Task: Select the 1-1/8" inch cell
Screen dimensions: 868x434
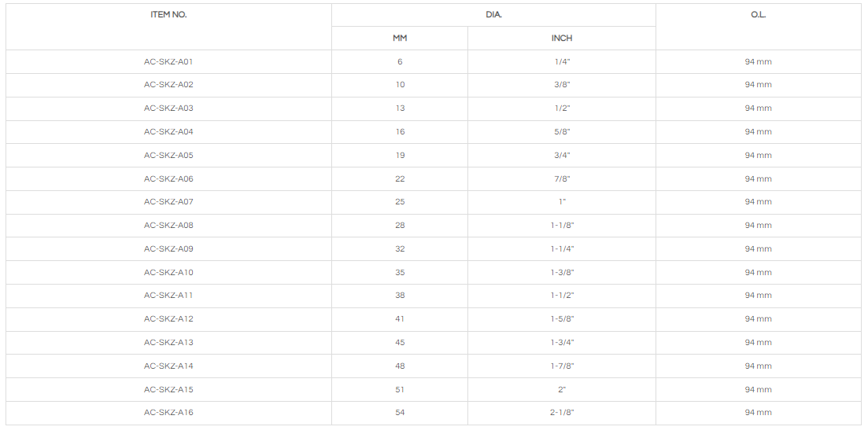Action: click(562, 226)
